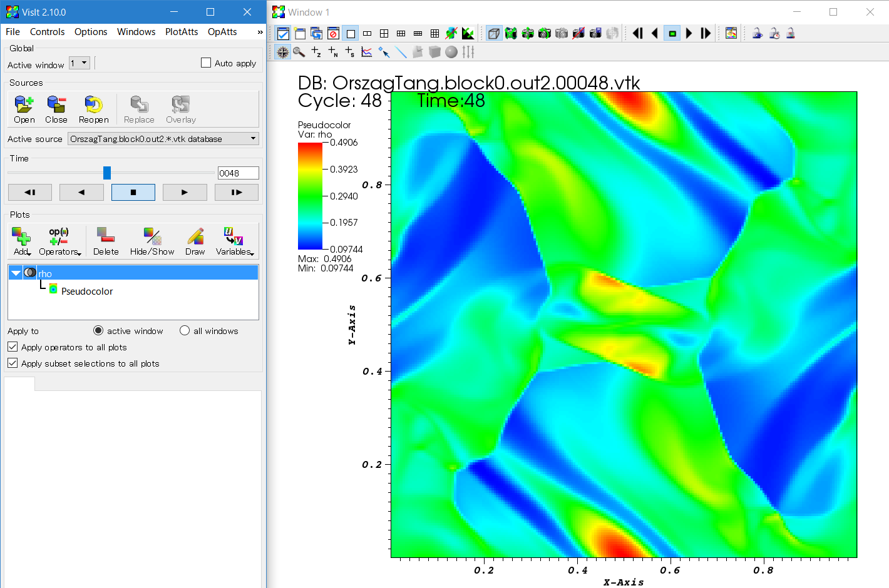The height and width of the screenshot is (588, 889).
Task: Enable the Auto apply checkbox
Action: coord(206,63)
